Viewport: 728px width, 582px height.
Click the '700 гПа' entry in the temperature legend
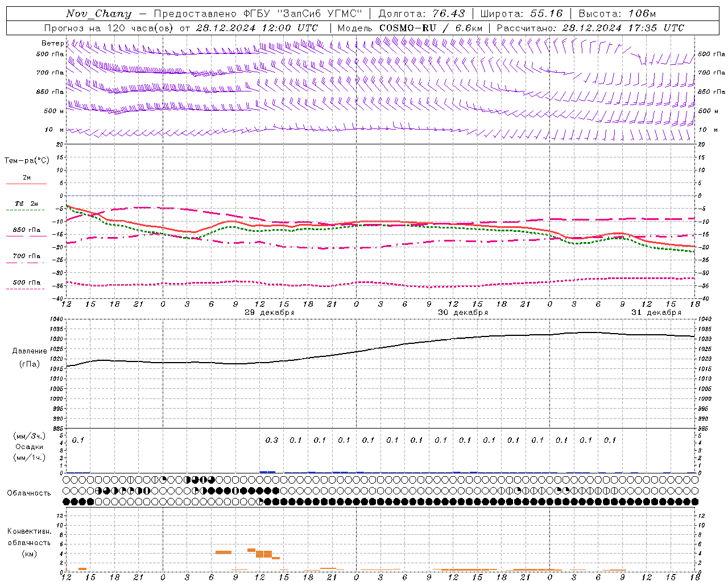click(x=27, y=256)
